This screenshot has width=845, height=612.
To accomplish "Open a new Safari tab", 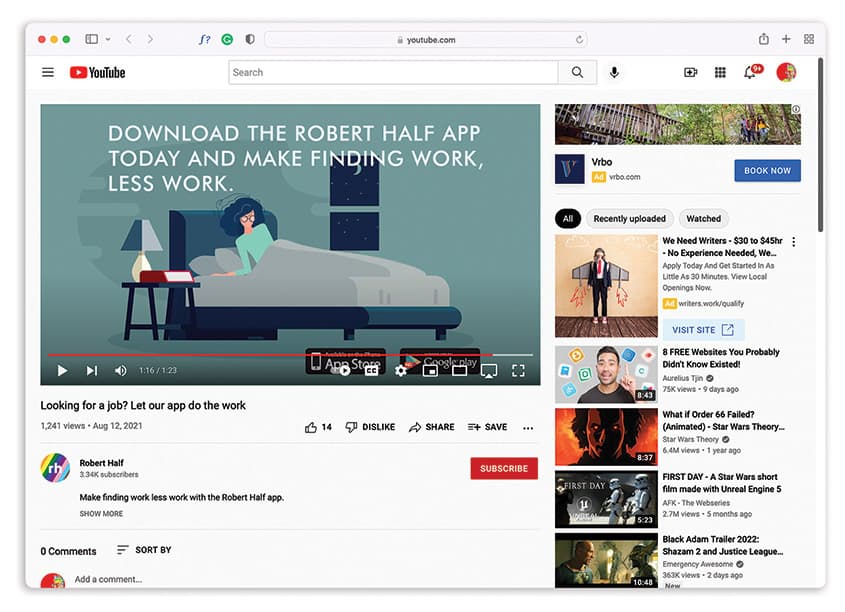I will [x=786, y=39].
